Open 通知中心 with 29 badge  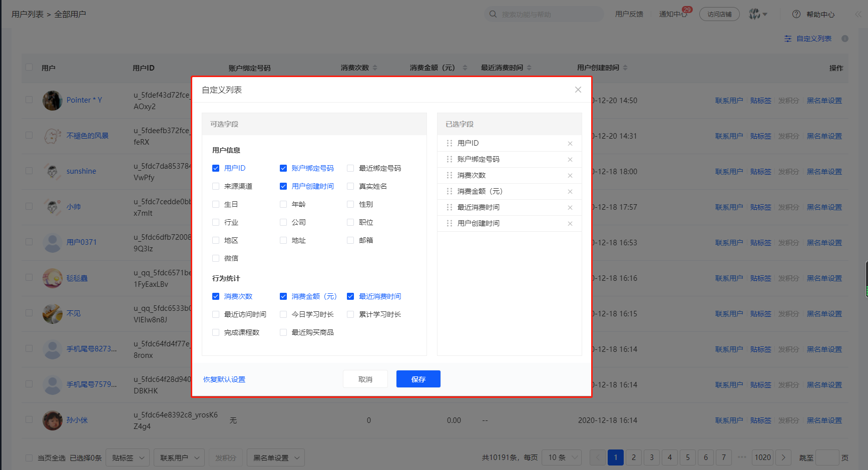(673, 14)
